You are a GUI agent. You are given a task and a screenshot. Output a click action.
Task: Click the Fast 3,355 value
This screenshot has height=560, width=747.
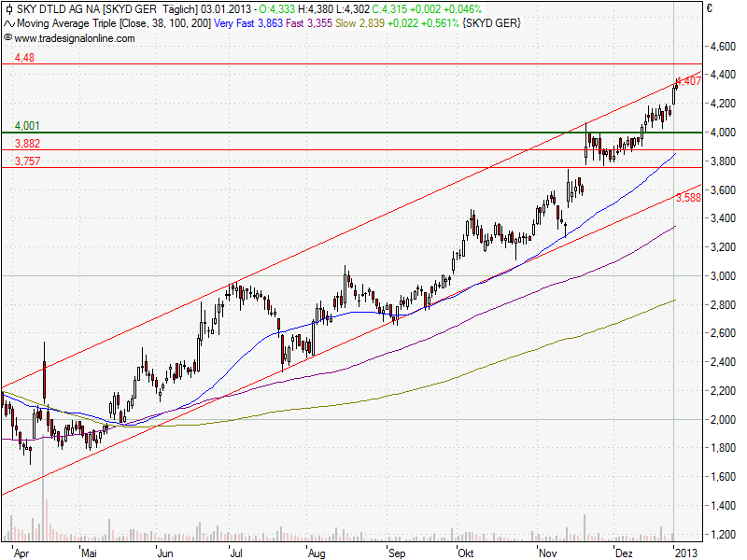coord(309,23)
